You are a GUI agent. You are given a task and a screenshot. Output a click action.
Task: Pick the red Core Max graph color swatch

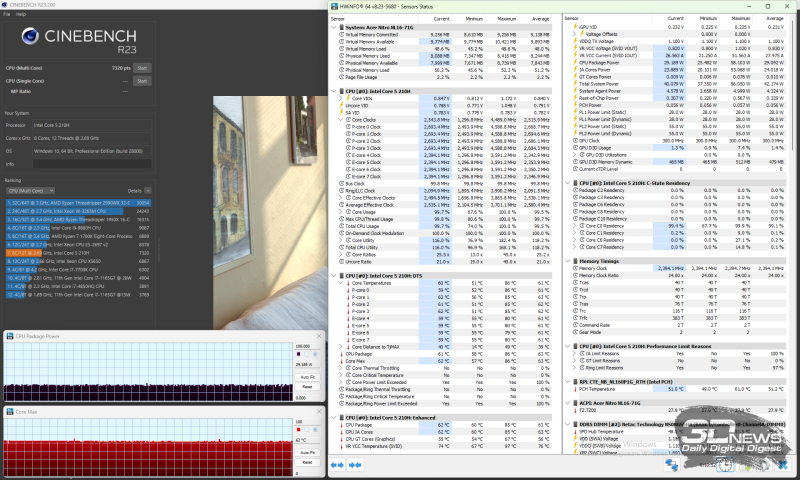298,430
